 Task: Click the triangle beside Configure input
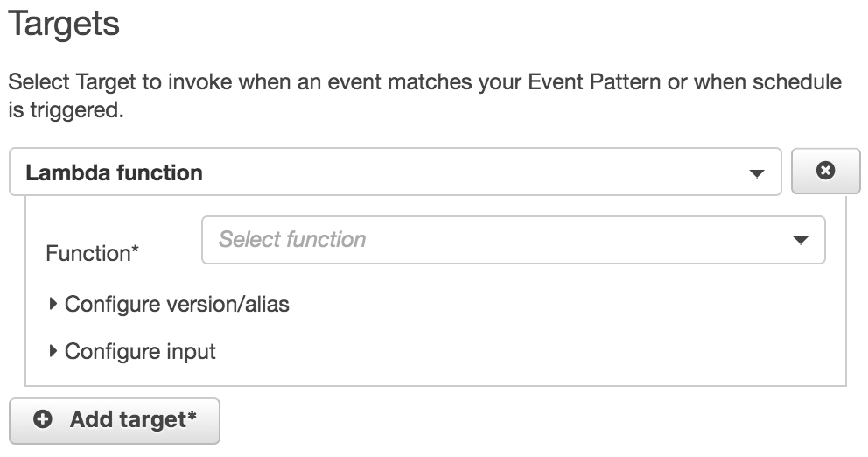coord(54,351)
